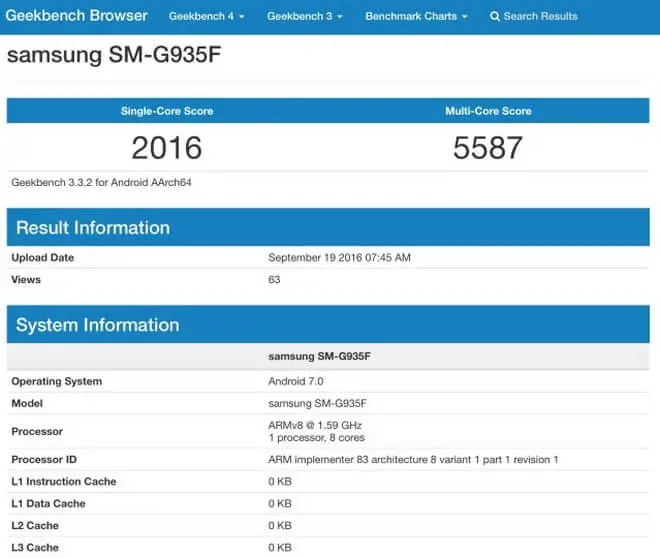Select the L1 Instruction Cache 0 KB value
The width and height of the screenshot is (660, 558).
coord(280,481)
